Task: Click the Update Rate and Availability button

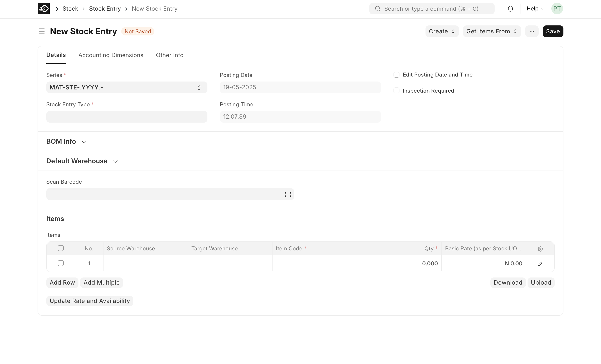Action: 89,301
